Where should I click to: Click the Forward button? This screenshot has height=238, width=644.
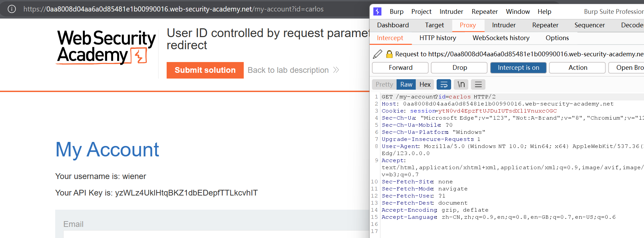point(400,68)
